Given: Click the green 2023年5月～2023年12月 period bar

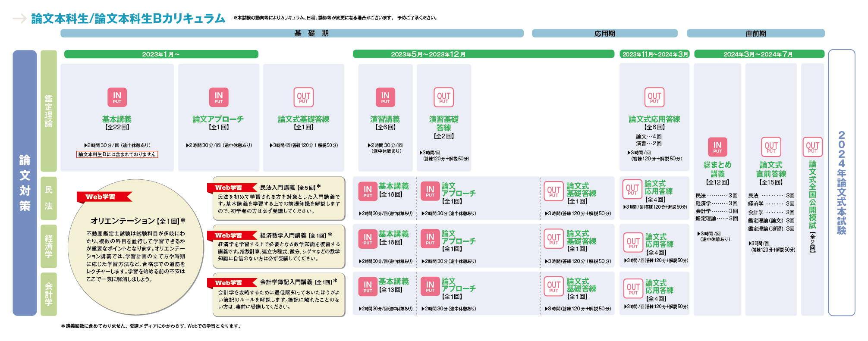Looking at the screenshot, I should coord(483,54).
